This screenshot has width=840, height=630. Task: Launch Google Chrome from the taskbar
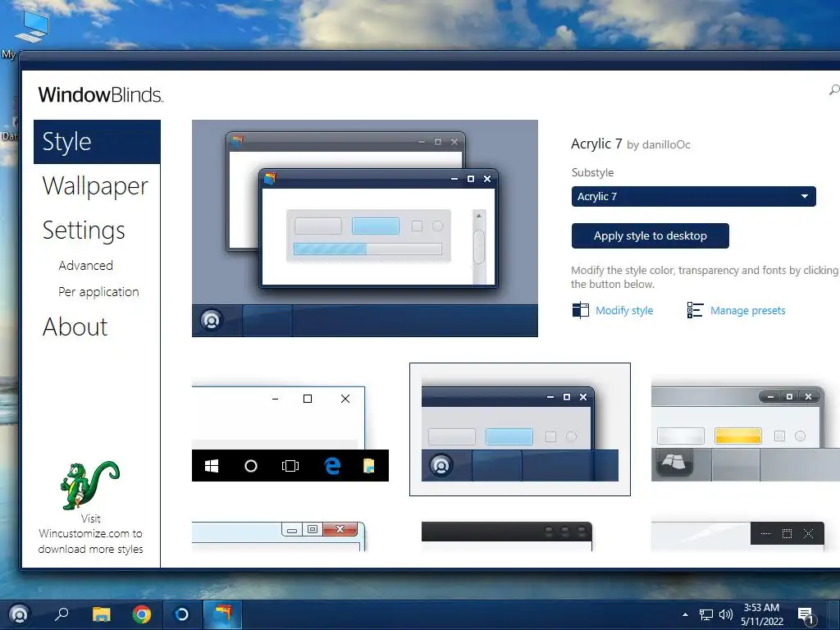click(141, 614)
